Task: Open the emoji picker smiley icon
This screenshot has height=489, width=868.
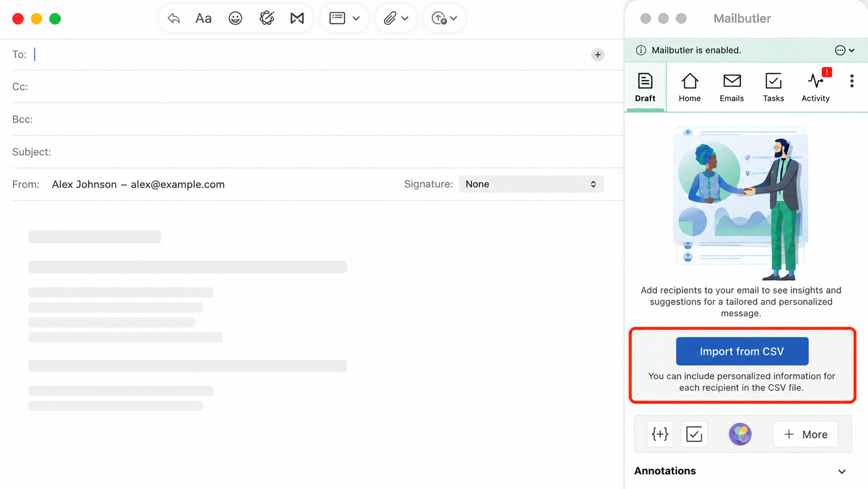Action: [235, 18]
